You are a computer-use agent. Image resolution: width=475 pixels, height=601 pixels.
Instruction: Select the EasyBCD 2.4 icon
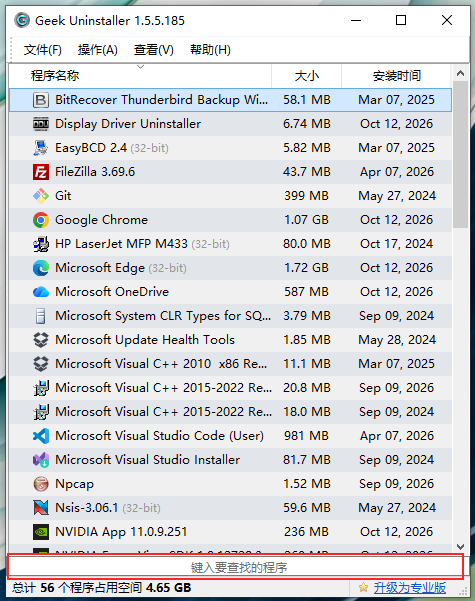pyautogui.click(x=41, y=148)
